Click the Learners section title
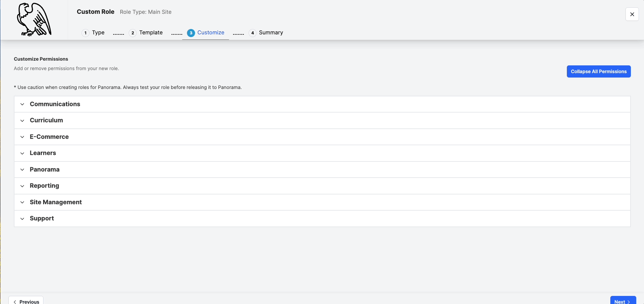Screen dimensions: 644x304 [x=43, y=153]
